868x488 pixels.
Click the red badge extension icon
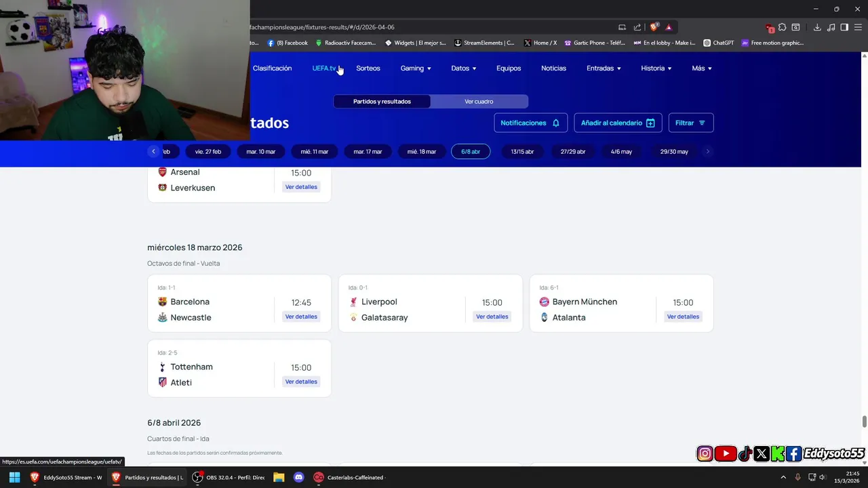click(x=770, y=28)
